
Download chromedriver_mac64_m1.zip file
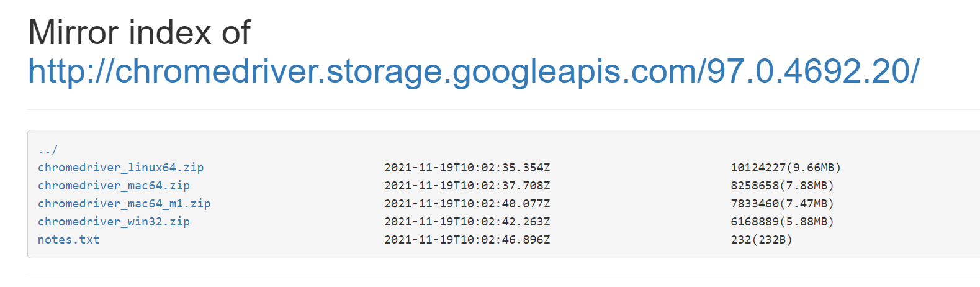coord(124,204)
